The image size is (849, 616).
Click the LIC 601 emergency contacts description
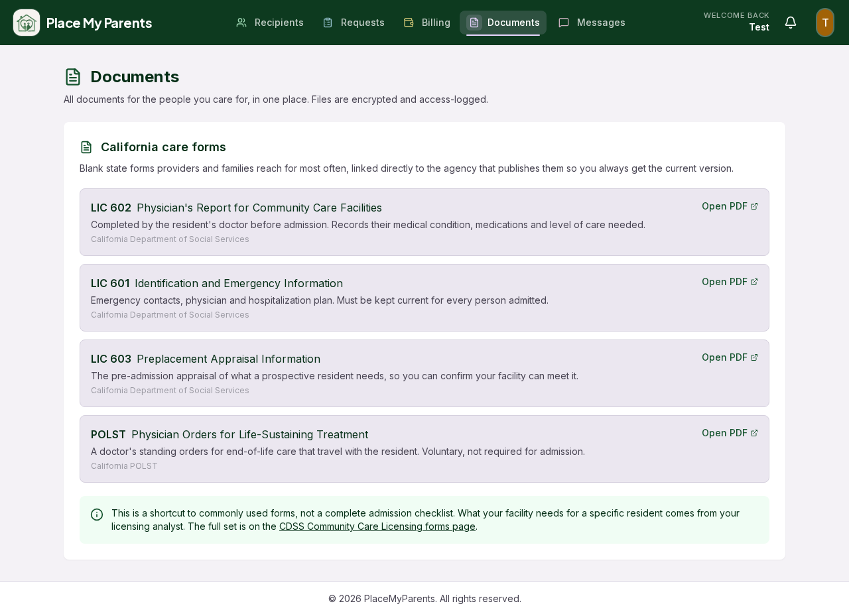coord(320,300)
